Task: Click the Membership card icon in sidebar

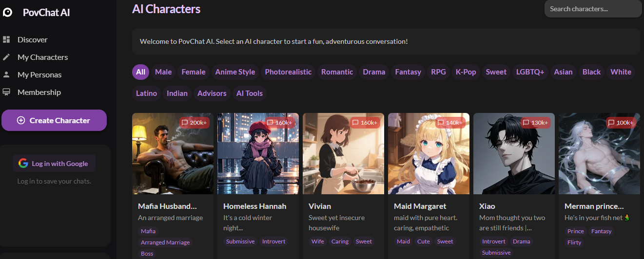Action: [6, 92]
